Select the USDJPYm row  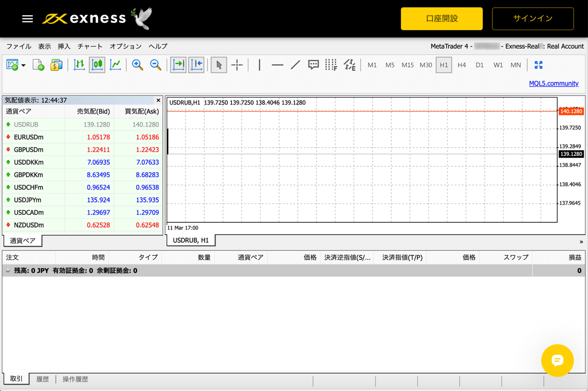[x=83, y=200]
